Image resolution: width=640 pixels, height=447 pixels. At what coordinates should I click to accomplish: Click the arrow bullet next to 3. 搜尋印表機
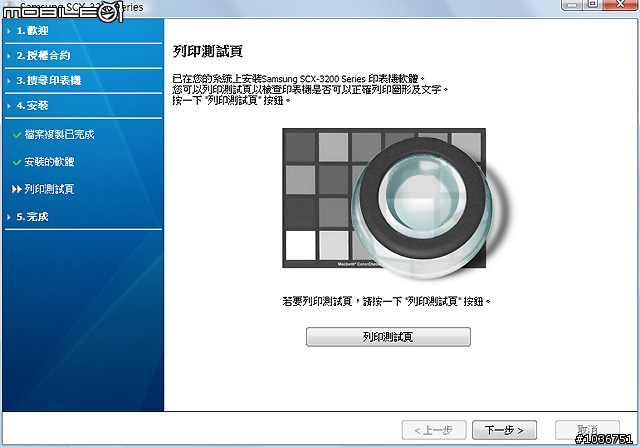[x=9, y=81]
